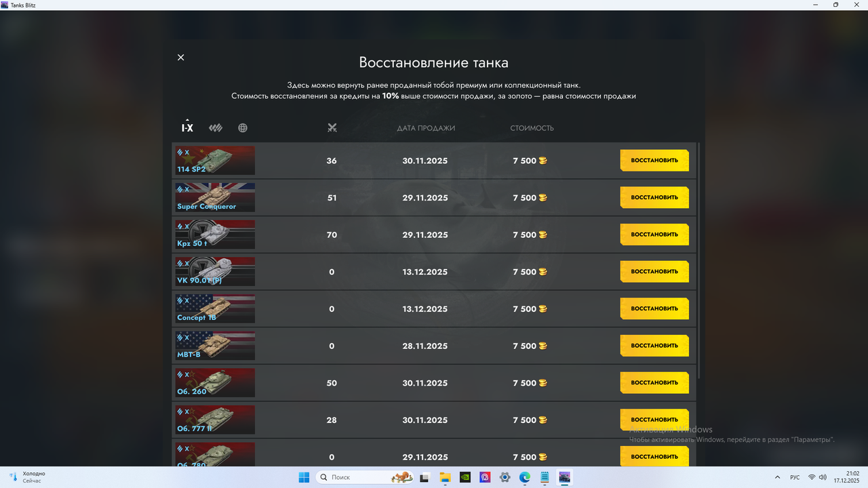Open the Холодно weather widget
Viewport: 868px width, 488px height.
pyautogui.click(x=27, y=477)
